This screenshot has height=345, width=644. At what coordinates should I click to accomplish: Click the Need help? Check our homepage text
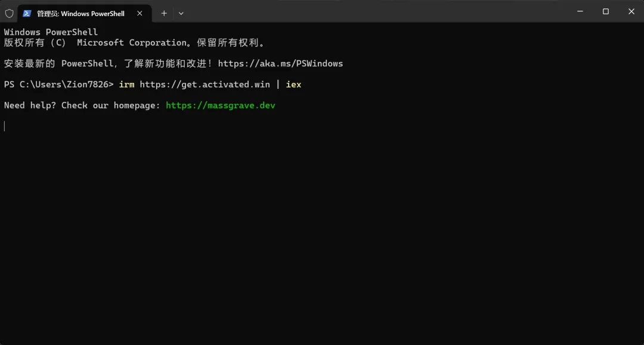point(82,105)
